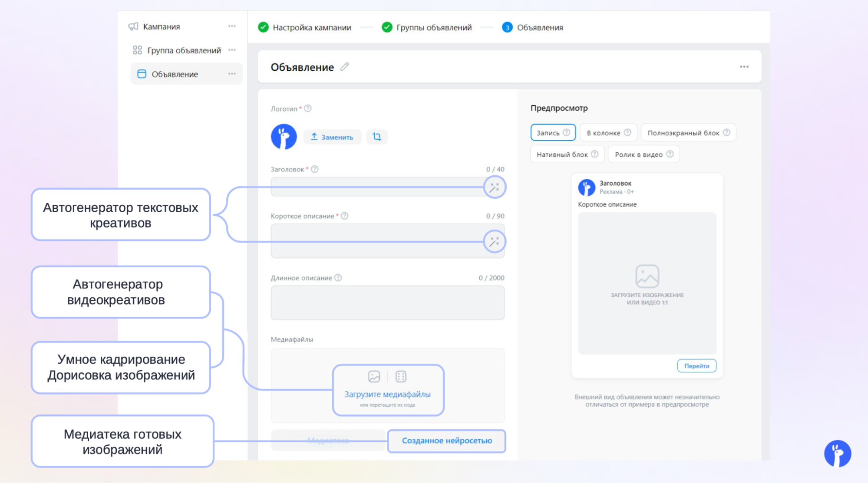Screen dimensions: 868x483
Task: Click the help icon on В колонке chip
Action: click(x=627, y=132)
